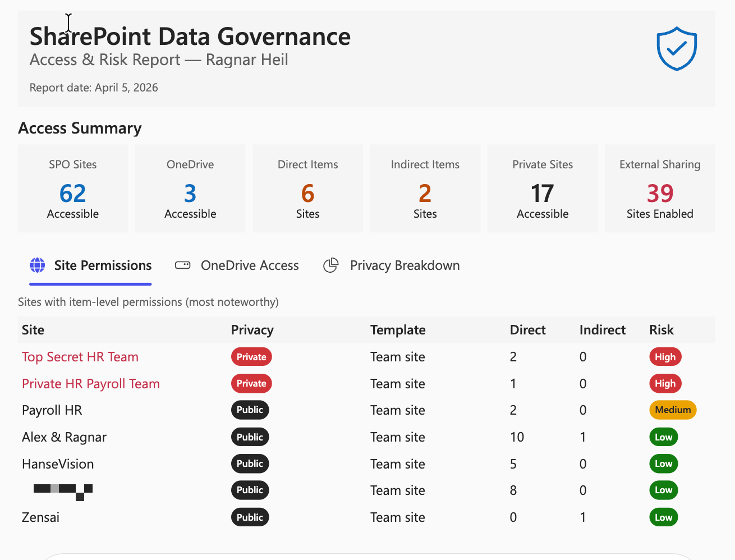Open the Privacy Breakdown tab
Screen dimensions: 735x560
(405, 265)
